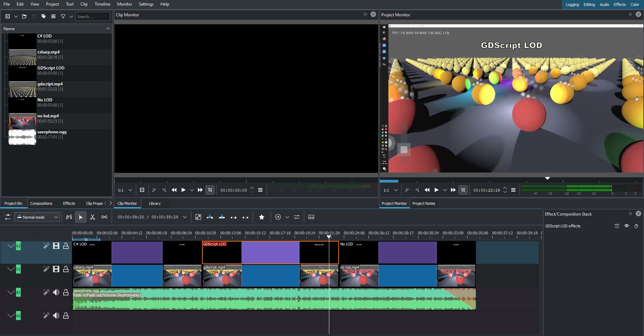Screen dimensions: 644x336
Task: Select the spacer tool in timeline toolbar
Action: pos(104,217)
